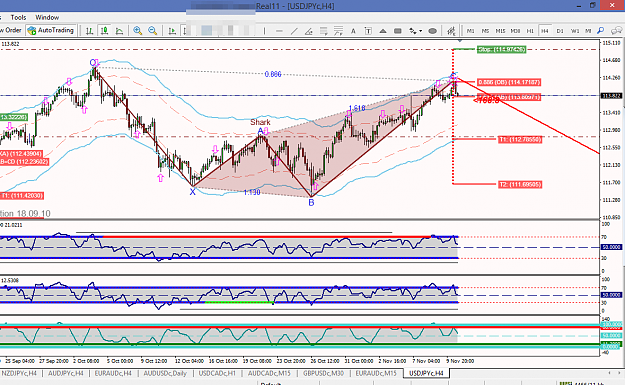Switch to AUDCADc,M15 chart tab
Screen dimensions: 625x385
pos(269,373)
